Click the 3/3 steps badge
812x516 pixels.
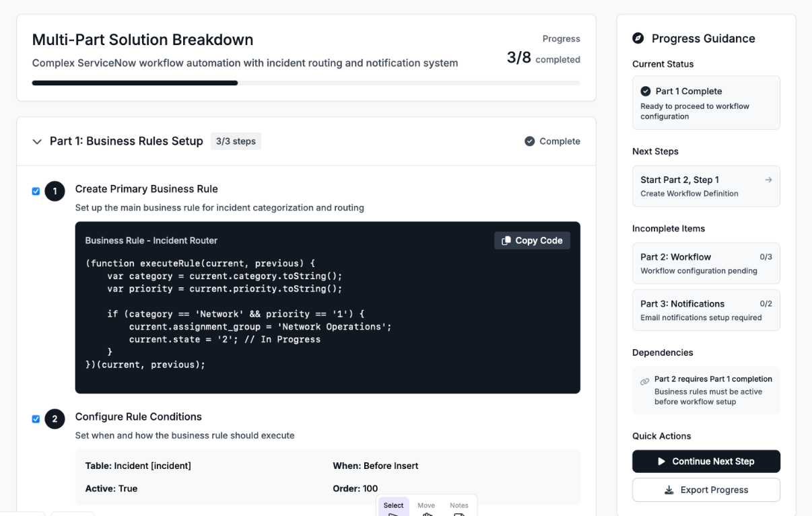[x=236, y=141]
